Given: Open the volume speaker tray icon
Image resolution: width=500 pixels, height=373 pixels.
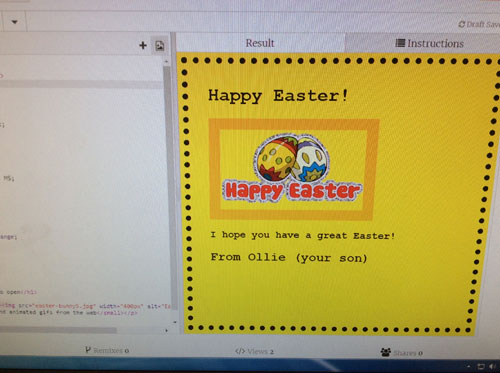Looking at the screenshot, I should point(493,367).
